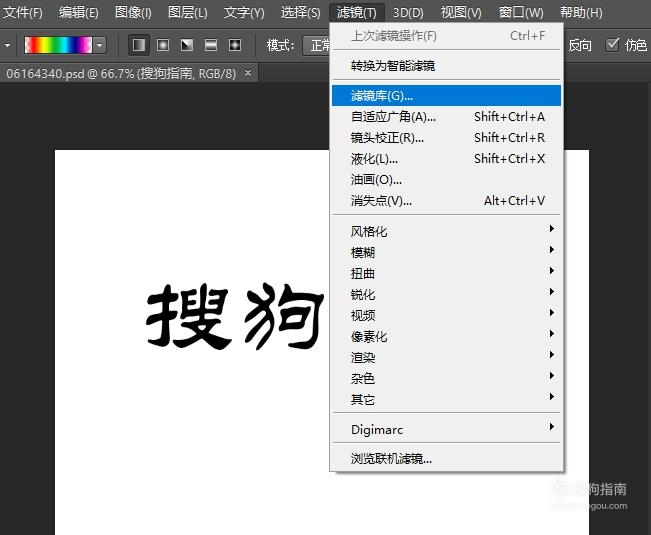Screen dimensions: 651x535
Task: Click the gradient color preview swatch
Action: (x=58, y=45)
